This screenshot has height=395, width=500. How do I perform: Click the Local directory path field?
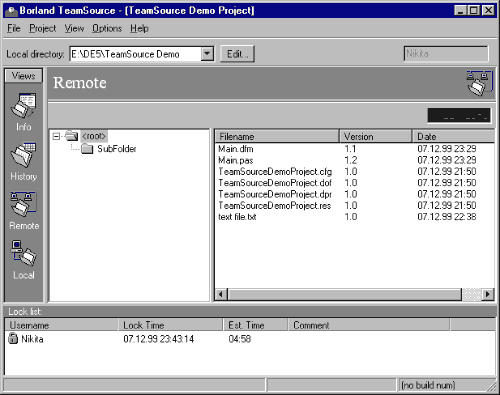pyautogui.click(x=136, y=54)
